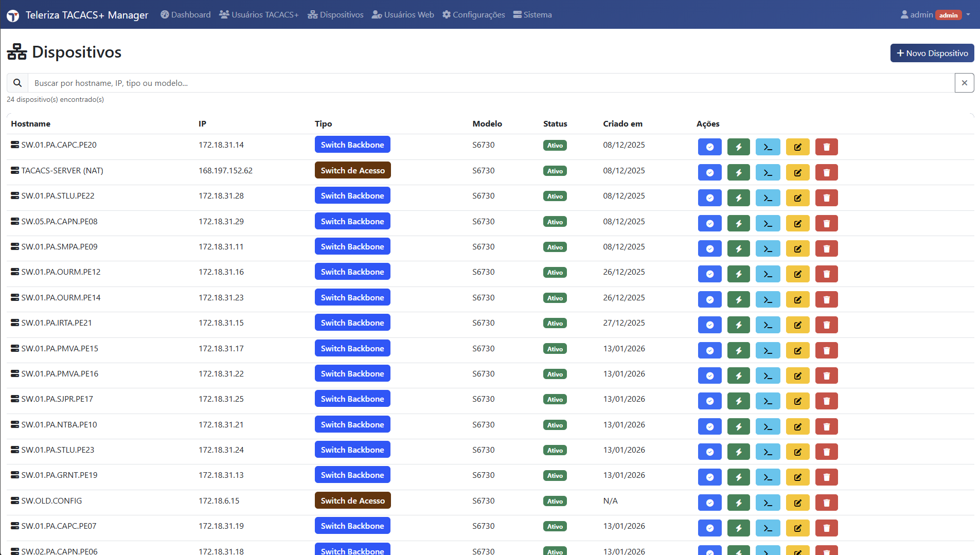Click lightning bolt icon for SW.01.PA.GRNT.PE19
The image size is (980, 555).
[738, 477]
